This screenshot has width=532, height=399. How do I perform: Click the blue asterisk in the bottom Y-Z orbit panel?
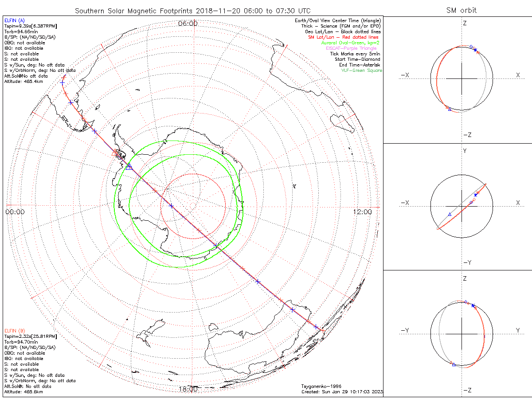click(473, 305)
